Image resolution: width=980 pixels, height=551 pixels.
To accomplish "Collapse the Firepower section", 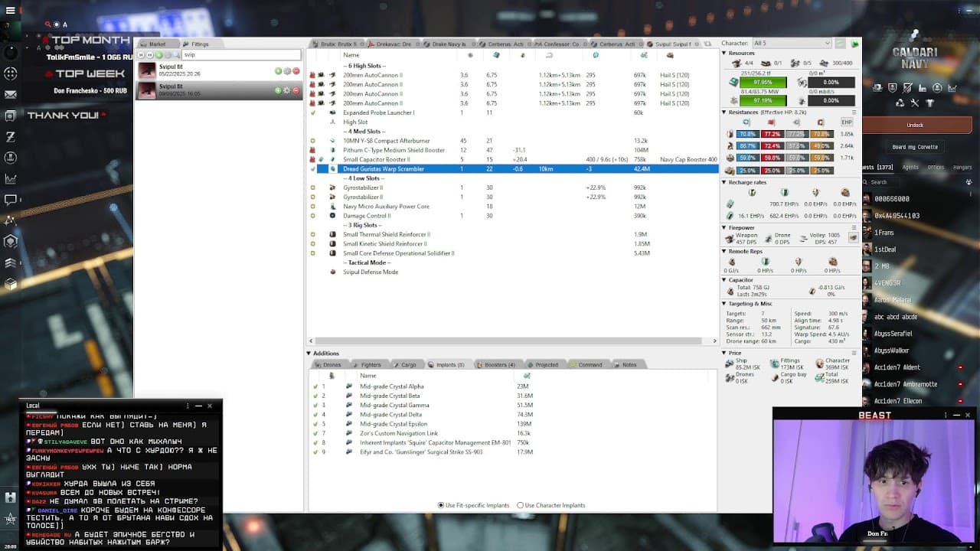I will pos(724,228).
